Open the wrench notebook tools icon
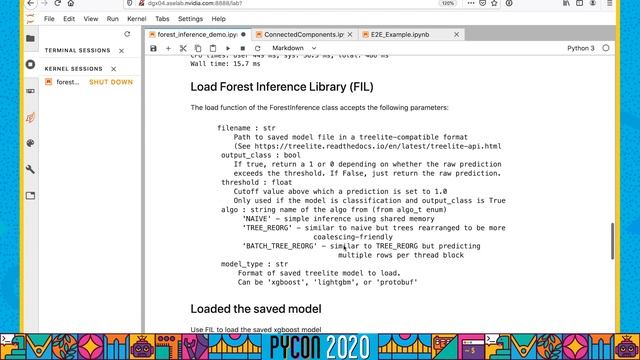This screenshot has height=360, width=640. point(30,169)
